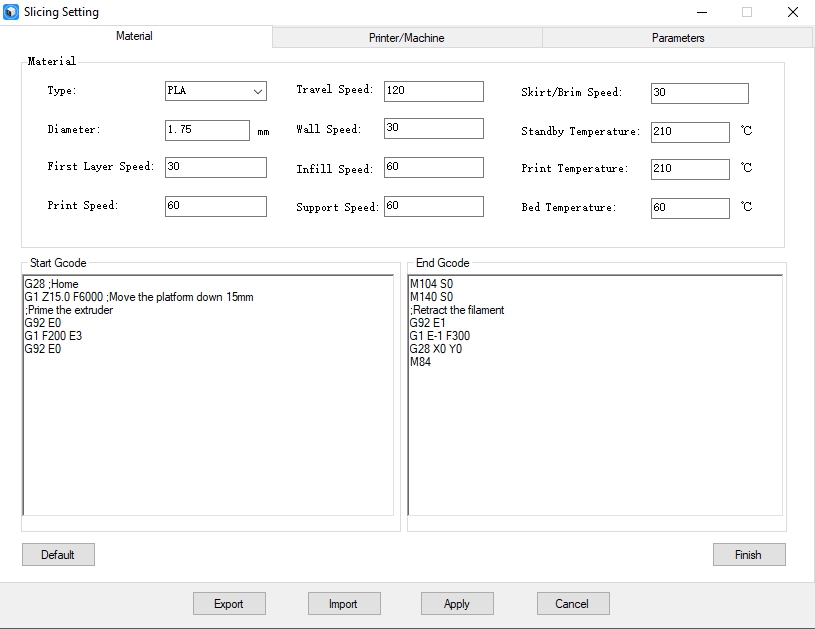
Task: Click ';Retract the filament' comment line
Action: click(457, 310)
